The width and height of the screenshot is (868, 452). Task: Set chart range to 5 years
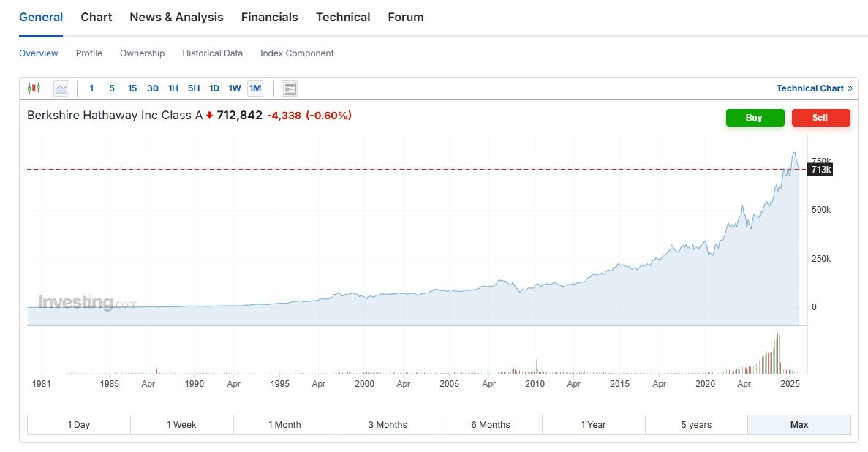pyautogui.click(x=696, y=425)
